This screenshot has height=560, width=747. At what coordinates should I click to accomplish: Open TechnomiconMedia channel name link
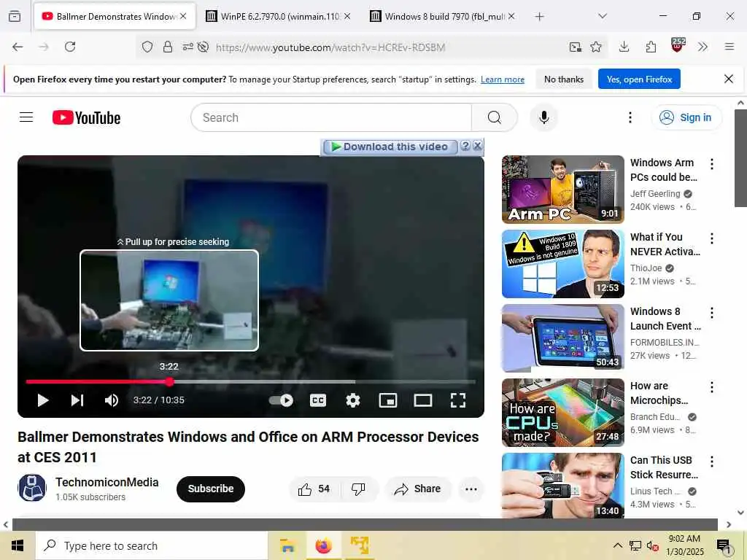(107, 483)
